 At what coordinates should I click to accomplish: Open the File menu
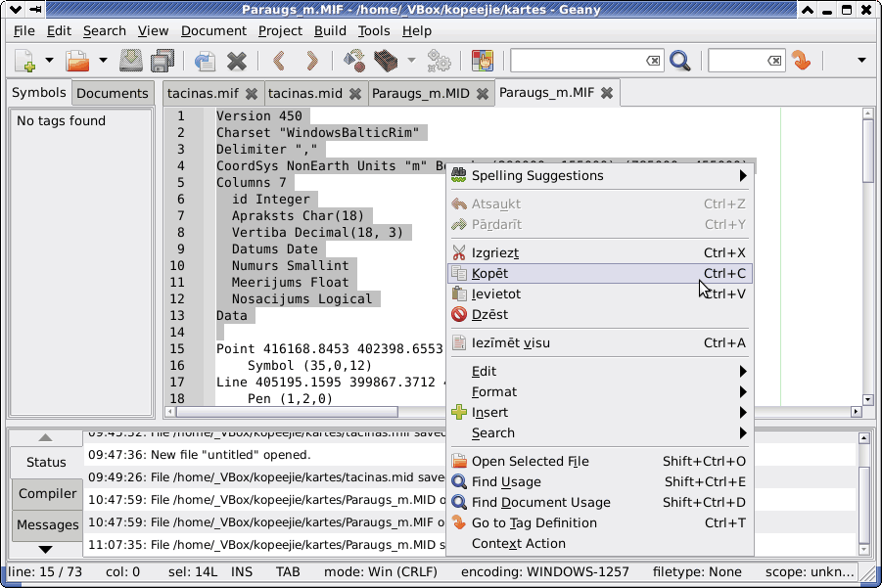[24, 31]
